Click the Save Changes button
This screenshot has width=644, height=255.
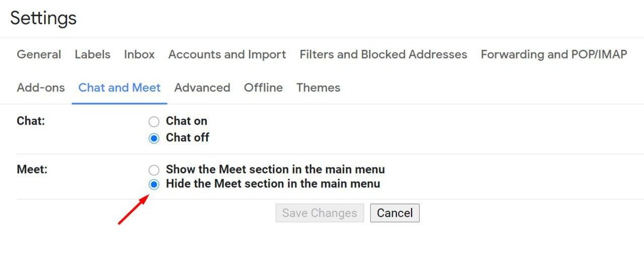click(320, 213)
